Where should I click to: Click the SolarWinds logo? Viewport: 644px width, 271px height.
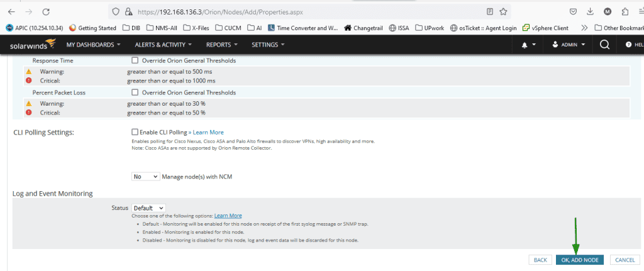tap(33, 45)
